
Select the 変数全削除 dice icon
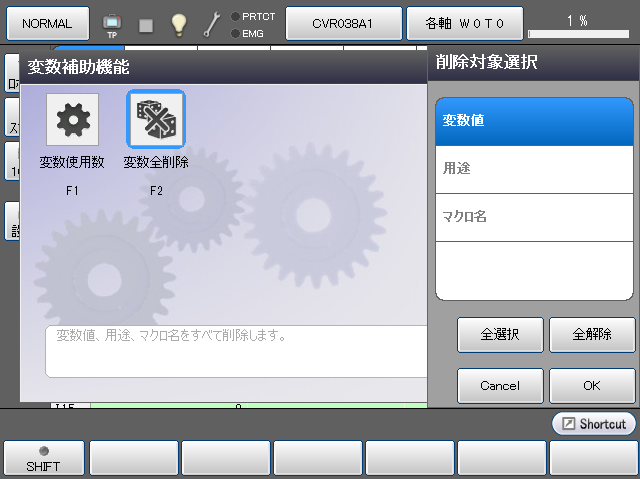pyautogui.click(x=155, y=120)
